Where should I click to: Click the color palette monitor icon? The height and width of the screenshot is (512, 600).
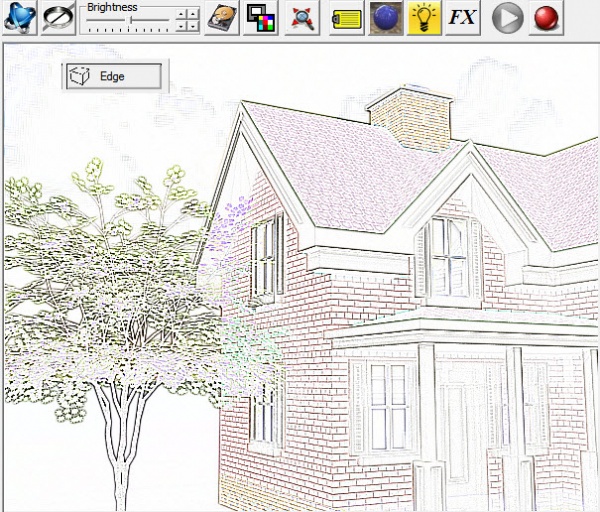pyautogui.click(x=261, y=18)
